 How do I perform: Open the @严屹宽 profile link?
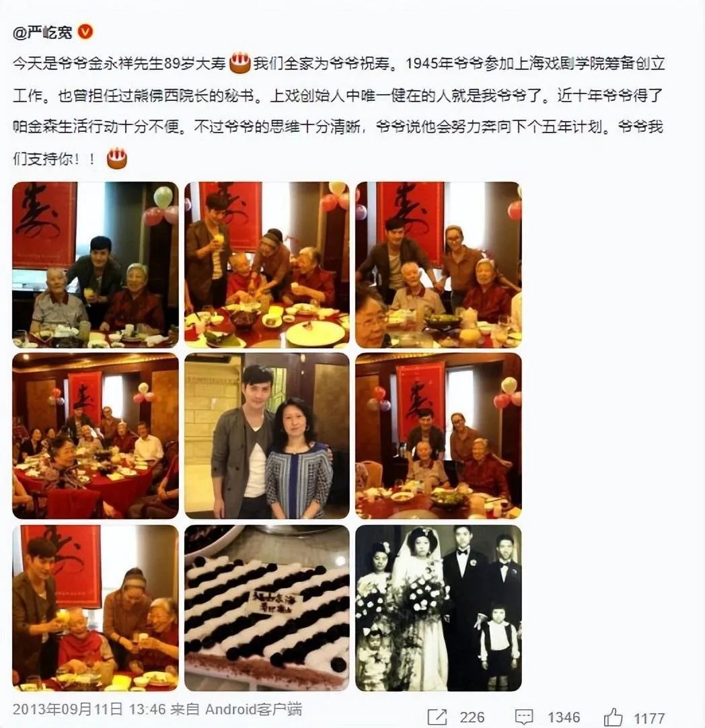(x=43, y=32)
